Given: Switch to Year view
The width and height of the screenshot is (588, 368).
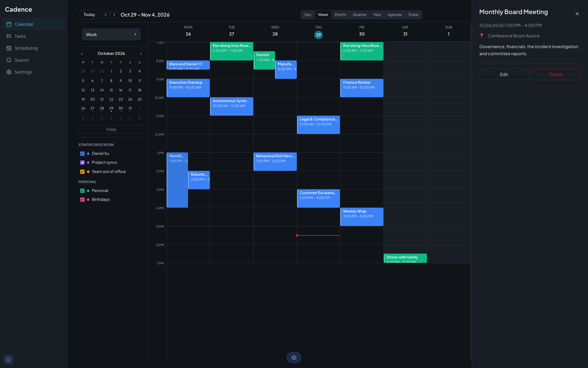Looking at the screenshot, I should coord(377,15).
